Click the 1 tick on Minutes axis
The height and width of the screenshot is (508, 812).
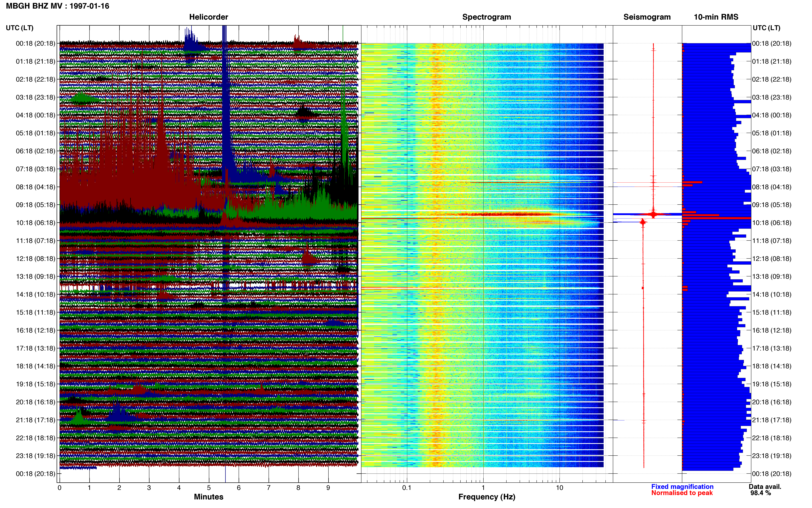pyautogui.click(x=89, y=488)
